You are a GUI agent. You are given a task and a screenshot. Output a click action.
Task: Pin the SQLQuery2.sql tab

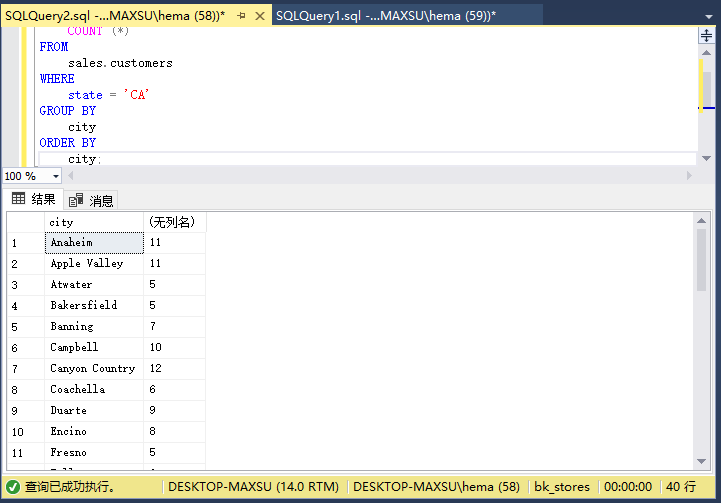(241, 16)
